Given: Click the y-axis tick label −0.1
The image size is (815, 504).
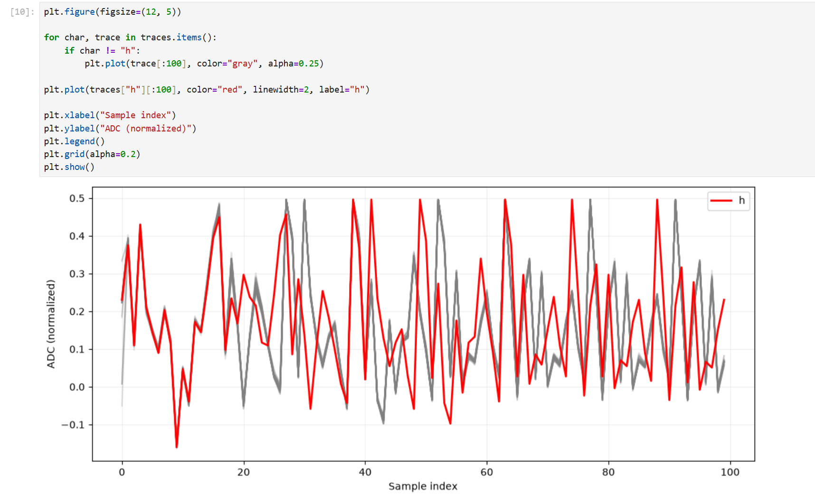Looking at the screenshot, I should (x=73, y=425).
